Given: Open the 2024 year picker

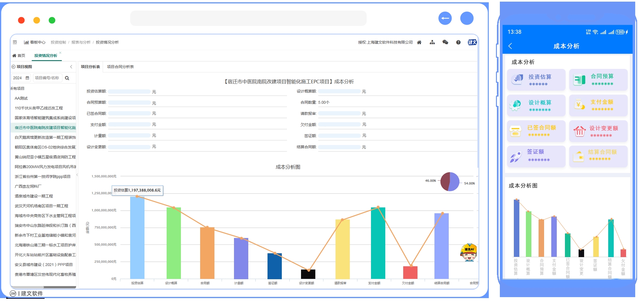Looking at the screenshot, I should tap(21, 78).
